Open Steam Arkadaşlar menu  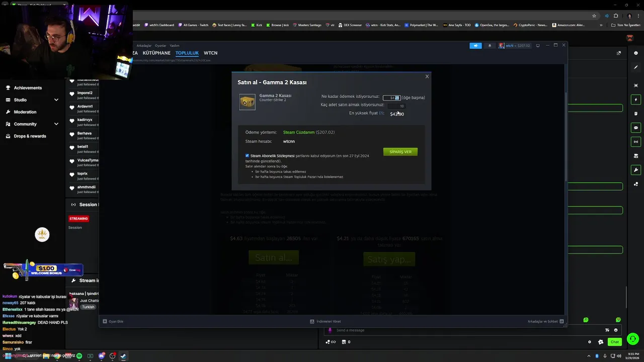pyautogui.click(x=144, y=46)
